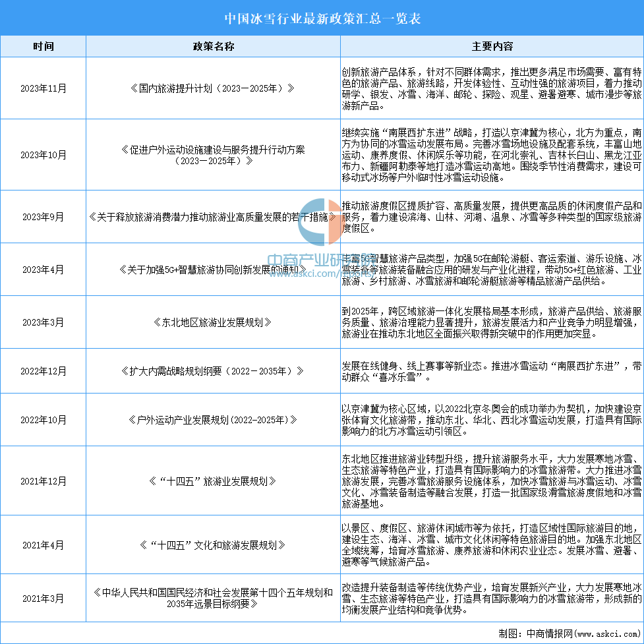Select policy 《东北地区旅游业发展规划》

point(213,322)
